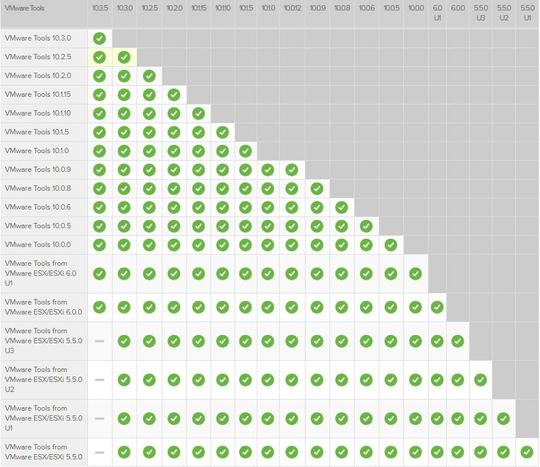
Task: Click the bottom ESX/ESXi 5.5.0 row checkmark under 5.5.0 U1
Action: [x=527, y=452]
